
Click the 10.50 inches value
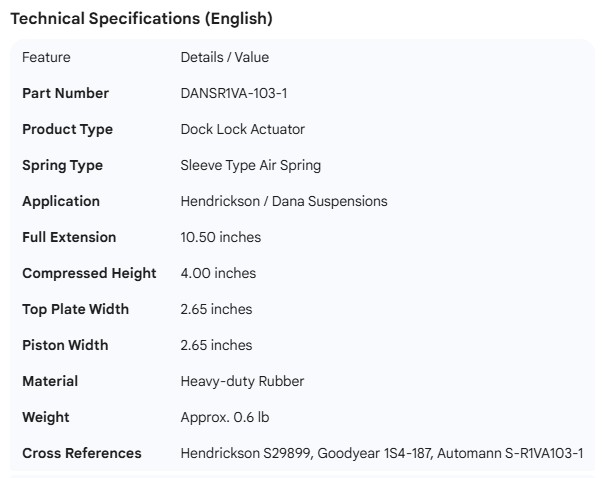pyautogui.click(x=220, y=237)
